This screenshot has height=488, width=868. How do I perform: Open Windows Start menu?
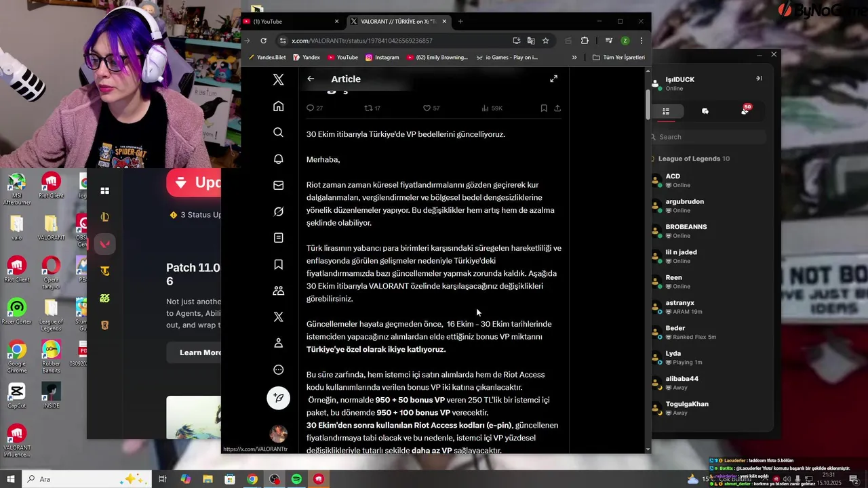click(x=11, y=479)
